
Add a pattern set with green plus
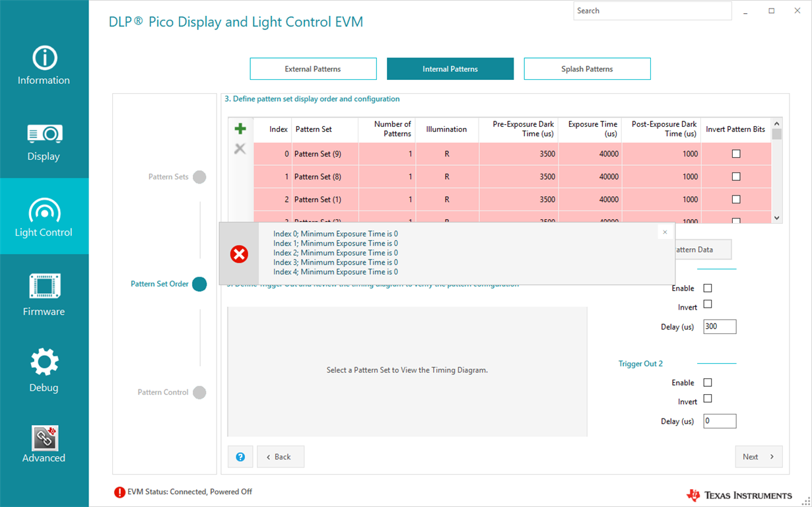pos(240,129)
